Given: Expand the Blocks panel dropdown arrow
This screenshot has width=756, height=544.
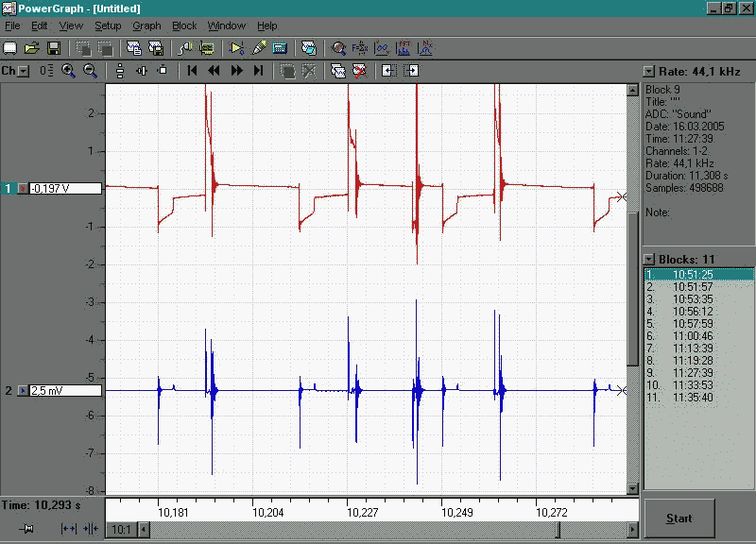Looking at the screenshot, I should point(649,259).
